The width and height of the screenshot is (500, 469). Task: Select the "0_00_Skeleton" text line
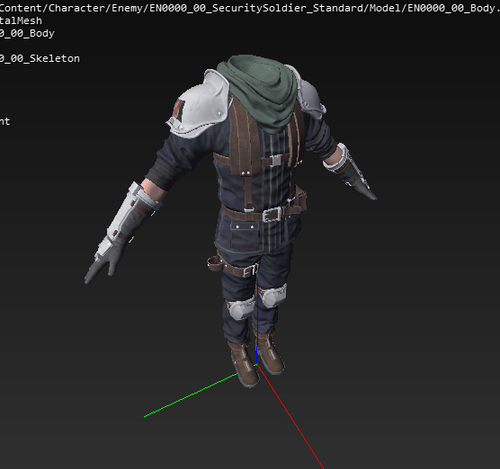pyautogui.click(x=40, y=59)
